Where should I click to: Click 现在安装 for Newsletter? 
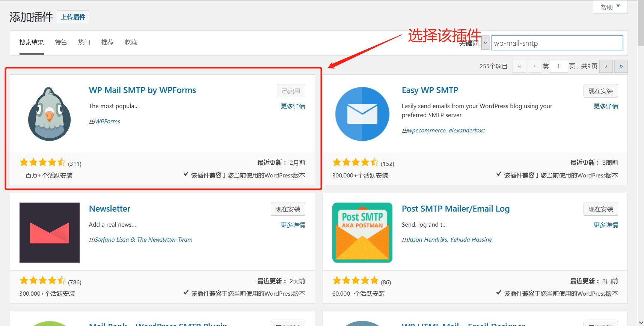point(288,209)
